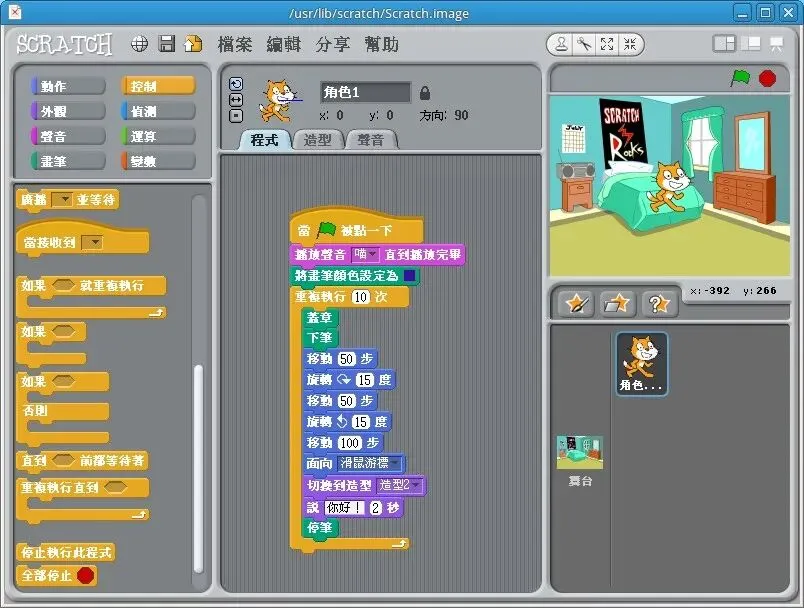Get a surprise sprite
The image size is (804, 608).
click(x=658, y=303)
